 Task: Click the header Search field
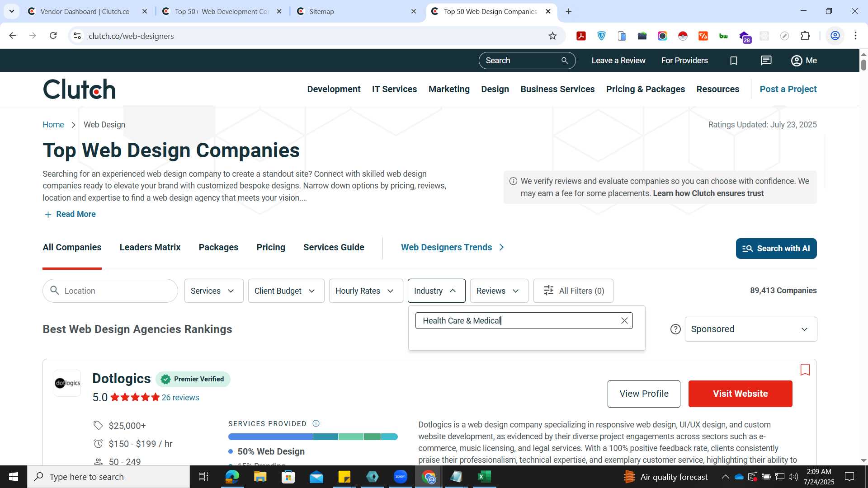(x=527, y=61)
